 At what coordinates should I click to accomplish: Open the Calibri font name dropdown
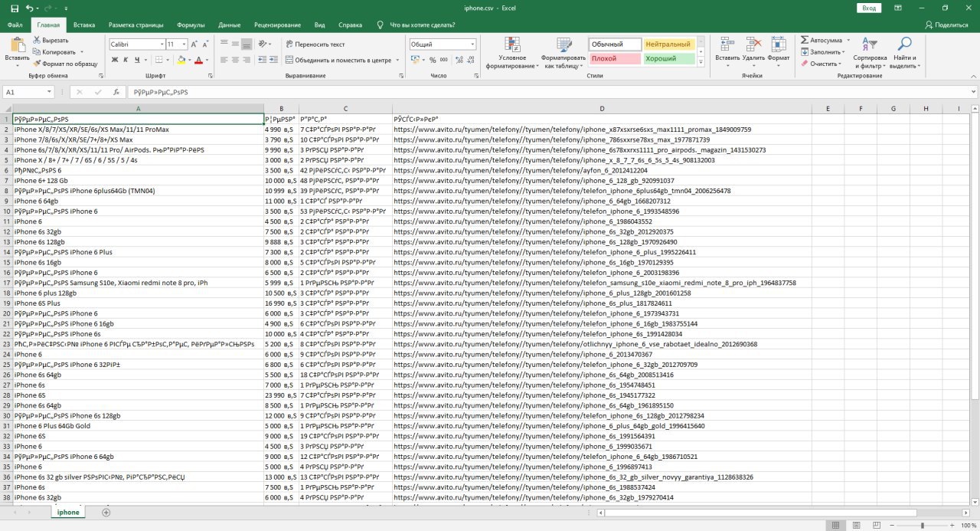pyautogui.click(x=161, y=44)
